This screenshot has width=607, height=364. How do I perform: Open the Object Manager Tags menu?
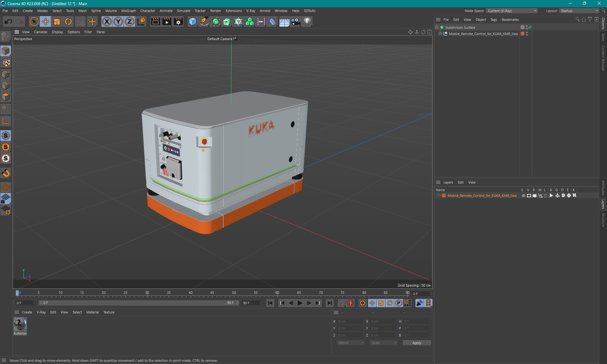(x=494, y=20)
